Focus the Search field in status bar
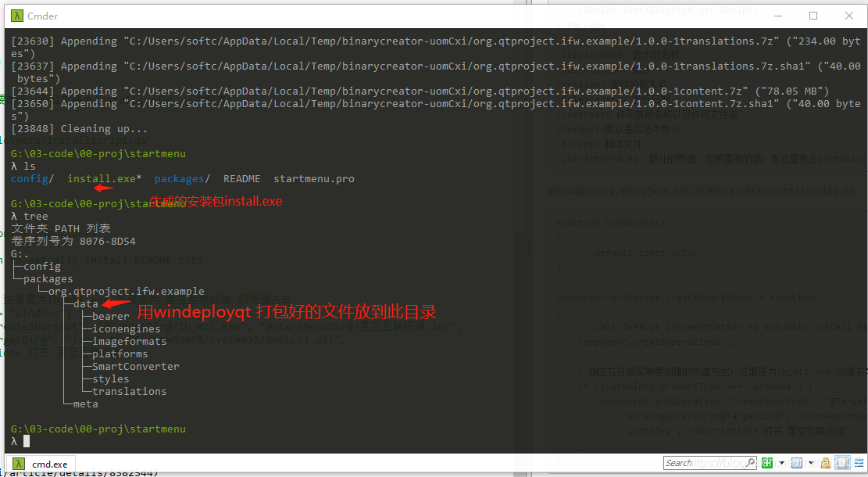868x477 pixels. [709, 463]
